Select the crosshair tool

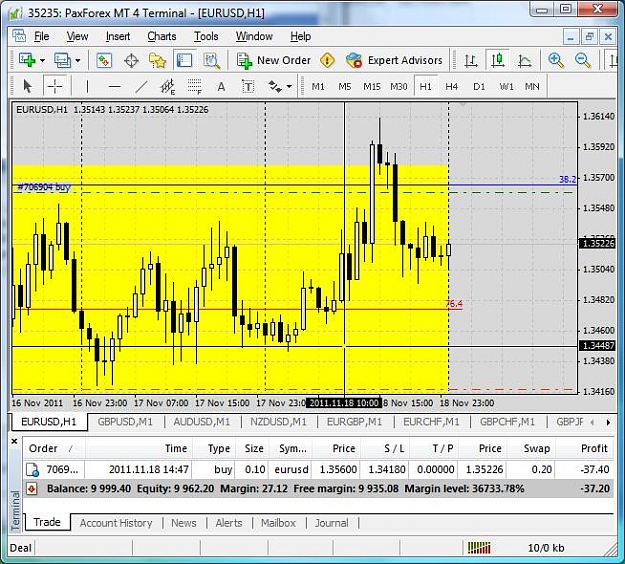tap(55, 86)
